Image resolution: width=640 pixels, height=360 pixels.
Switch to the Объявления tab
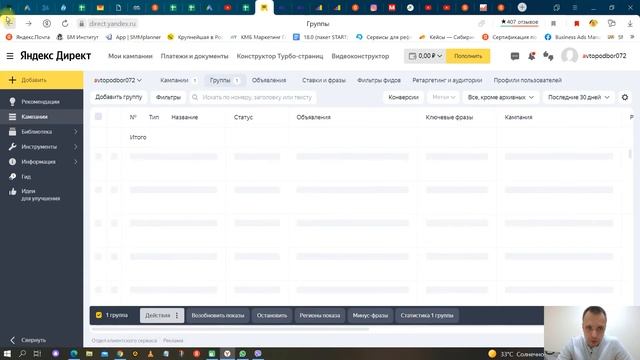click(x=269, y=80)
